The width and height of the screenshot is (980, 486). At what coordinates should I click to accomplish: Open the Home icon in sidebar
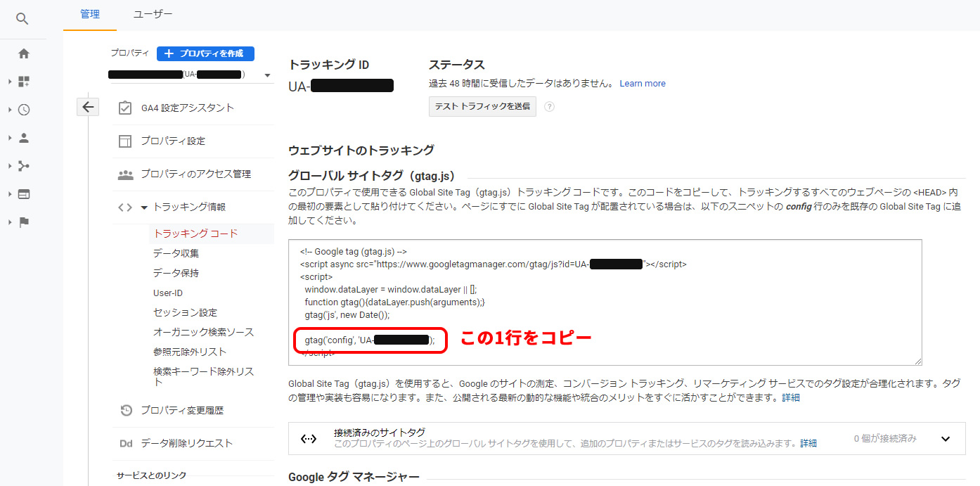click(24, 53)
